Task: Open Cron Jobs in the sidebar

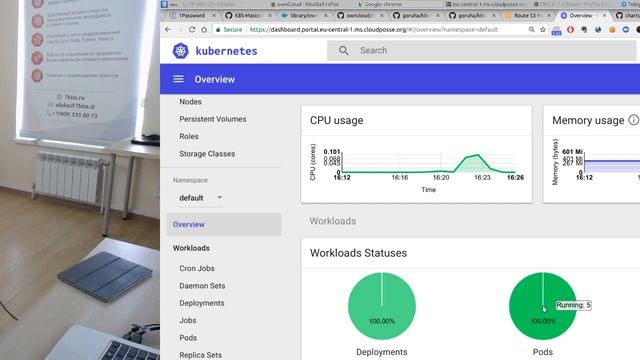Action: point(197,269)
